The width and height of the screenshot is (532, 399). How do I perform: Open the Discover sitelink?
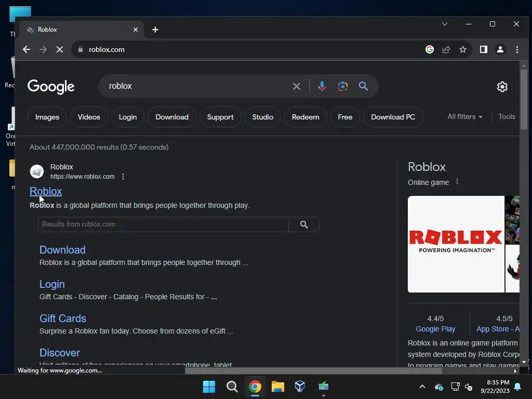(x=60, y=353)
